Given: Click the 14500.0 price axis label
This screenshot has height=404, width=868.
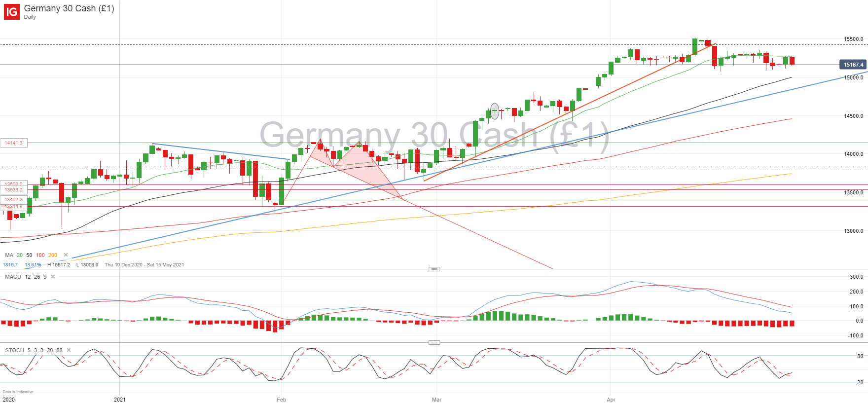Looking at the screenshot, I should point(854,116).
